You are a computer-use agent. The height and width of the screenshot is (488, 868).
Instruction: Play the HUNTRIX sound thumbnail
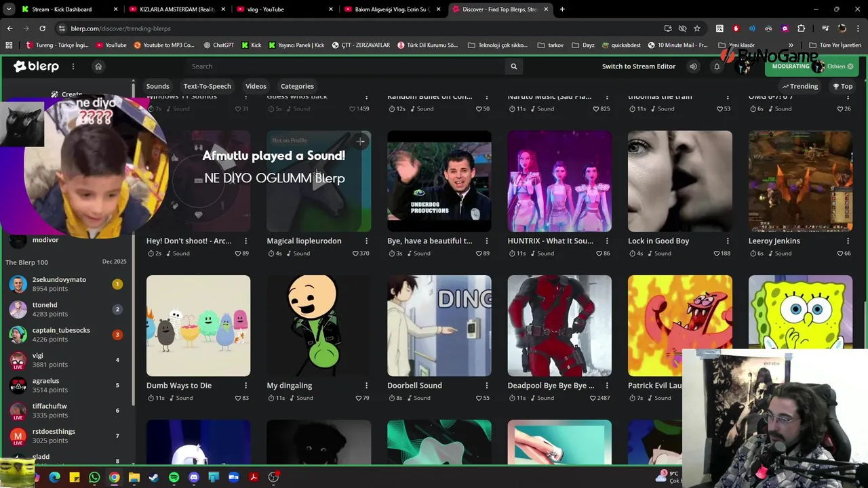559,181
